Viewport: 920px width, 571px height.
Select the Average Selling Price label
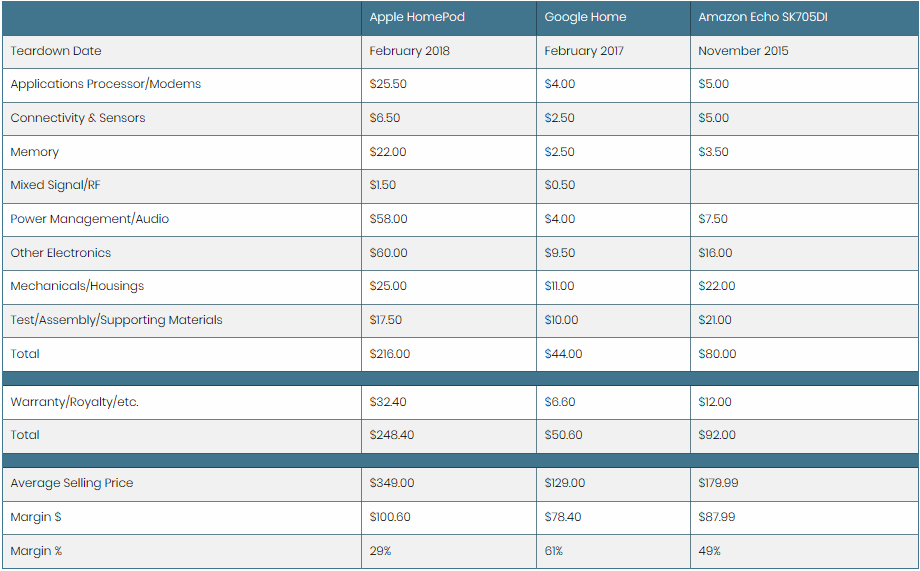tap(72, 483)
